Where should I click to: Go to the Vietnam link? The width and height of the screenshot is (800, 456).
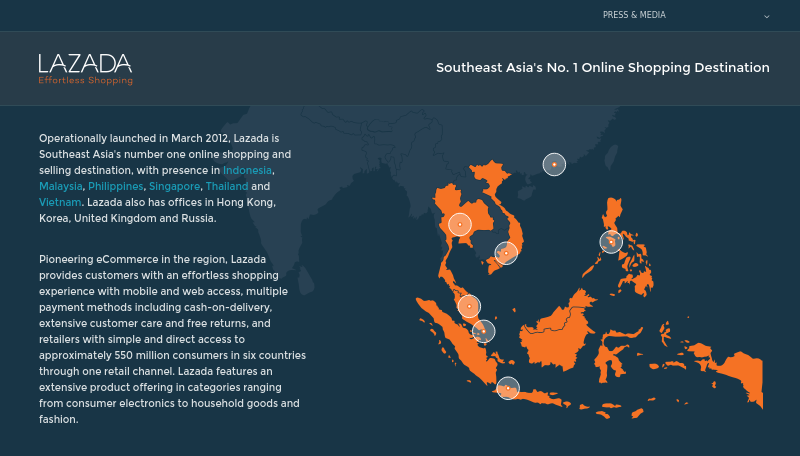[x=60, y=202]
